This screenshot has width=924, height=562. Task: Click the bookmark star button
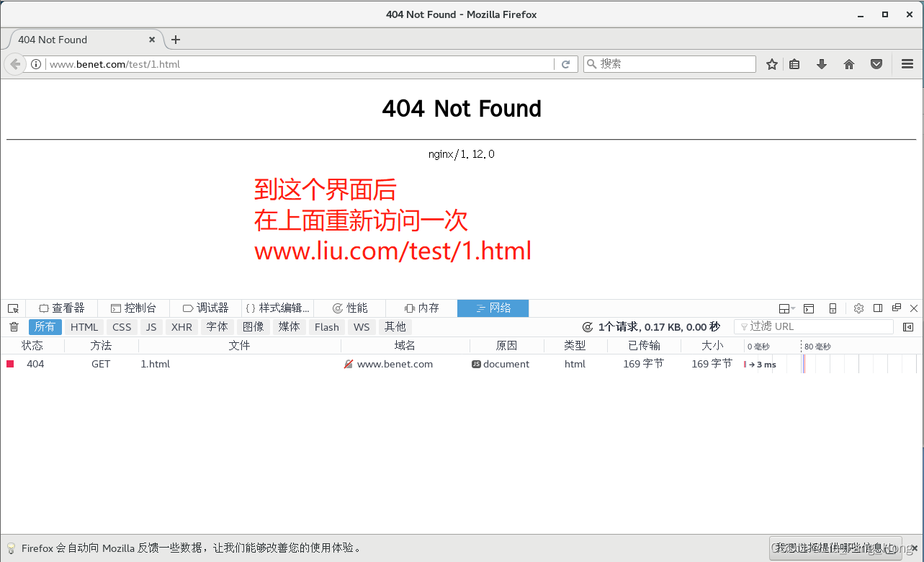click(x=771, y=63)
